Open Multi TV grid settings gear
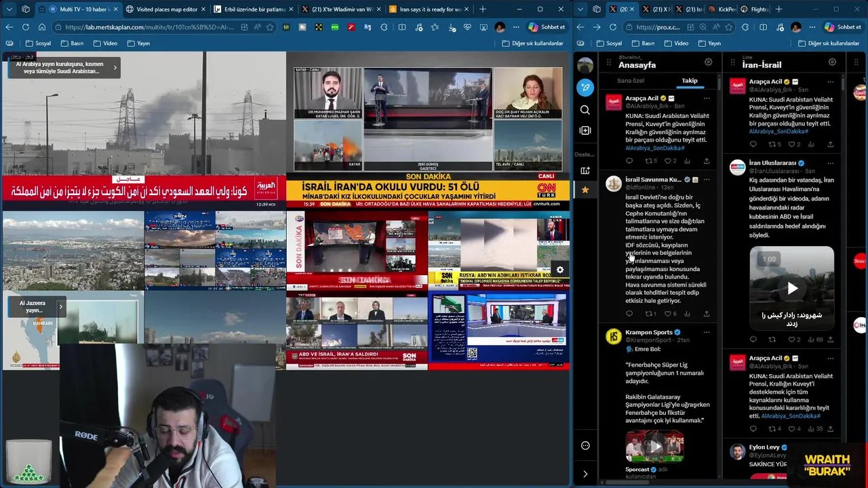Screen dimensions: 868x488 (559, 270)
